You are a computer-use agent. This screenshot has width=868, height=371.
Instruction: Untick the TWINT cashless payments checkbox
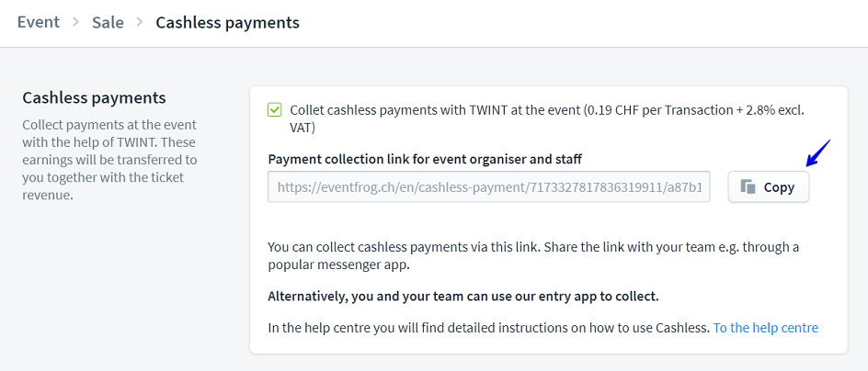tap(275, 110)
